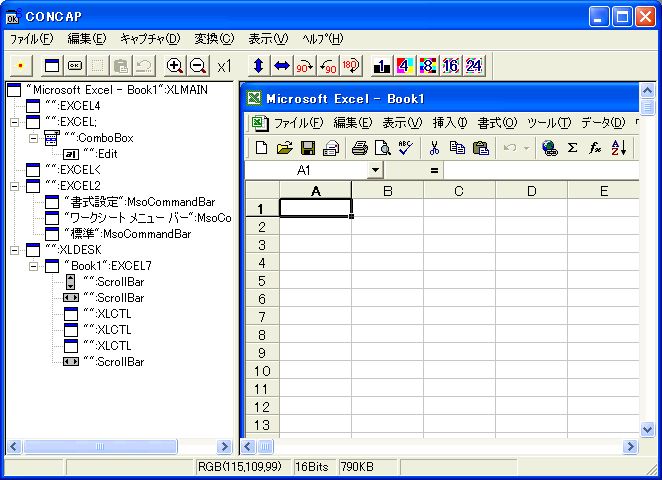Convert to 24-bit color icon

coord(474,66)
